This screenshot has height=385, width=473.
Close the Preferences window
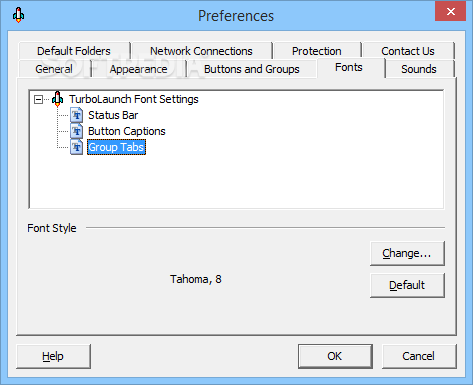click(450, 11)
